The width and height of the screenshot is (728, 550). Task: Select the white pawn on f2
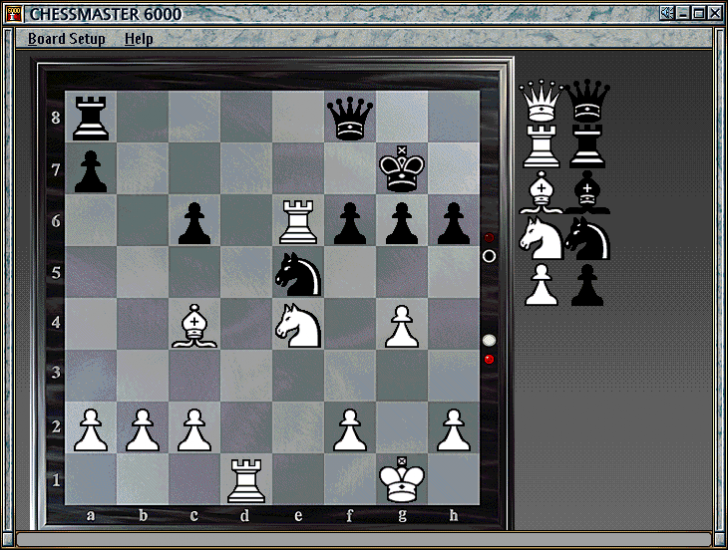(350, 430)
